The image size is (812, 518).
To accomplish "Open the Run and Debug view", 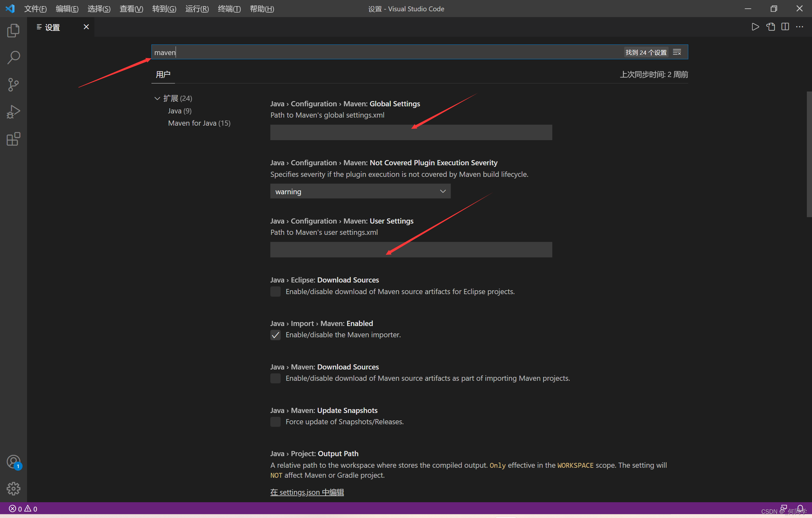I will coord(13,111).
